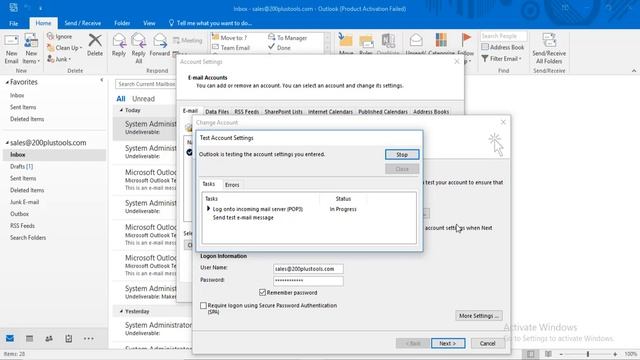
Task: Open the Filter Email dropdown
Action: (x=502, y=59)
